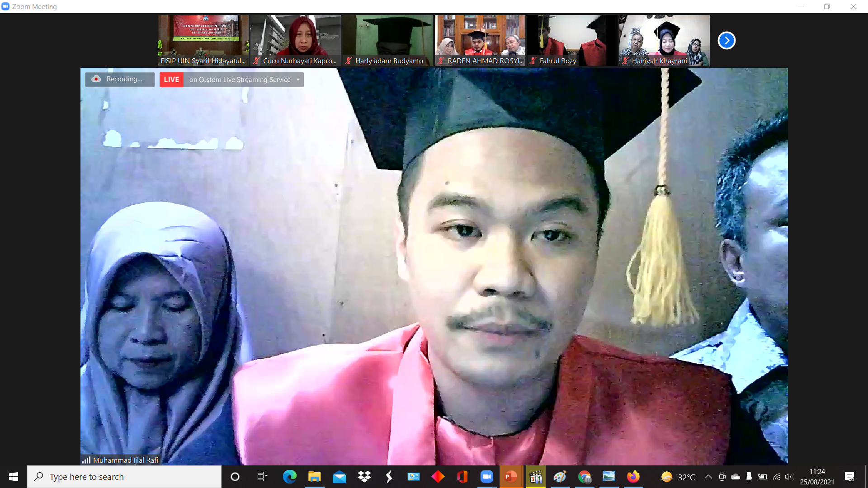868x488 pixels.
Task: Open Wi-Fi network settings in the tray
Action: click(776, 477)
